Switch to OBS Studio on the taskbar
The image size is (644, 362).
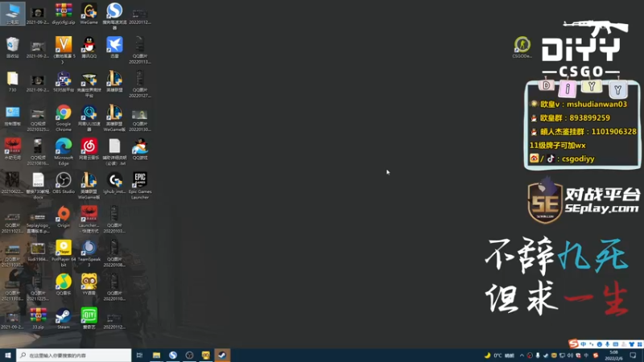pos(189,355)
